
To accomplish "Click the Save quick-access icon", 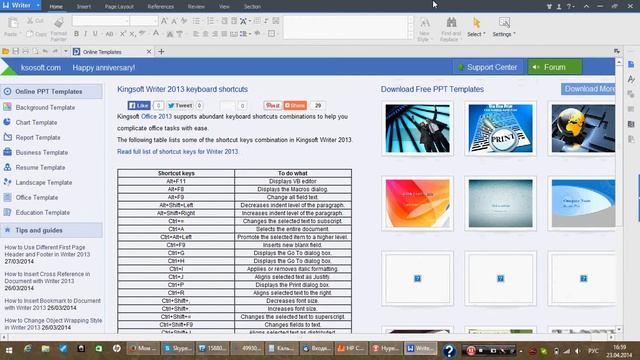I will pyautogui.click(x=16, y=51).
